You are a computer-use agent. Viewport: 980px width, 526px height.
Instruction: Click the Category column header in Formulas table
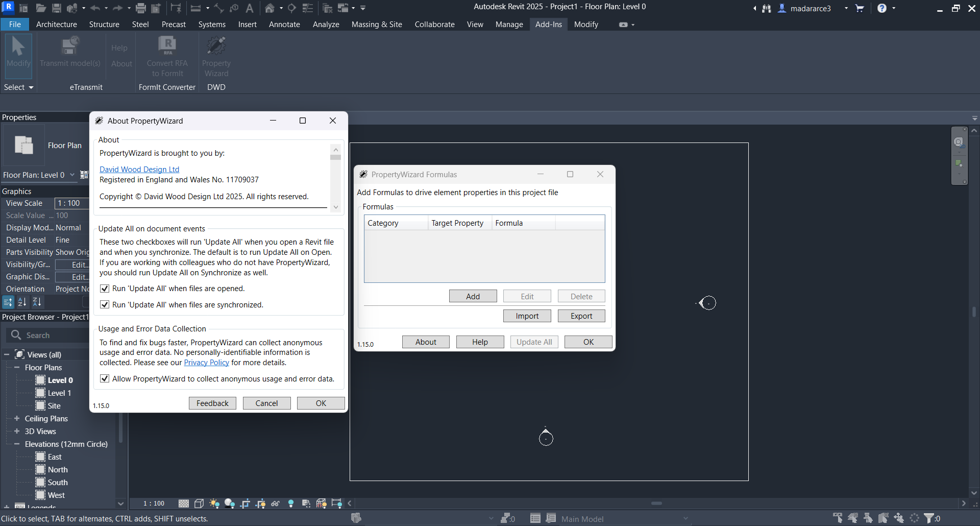point(396,223)
